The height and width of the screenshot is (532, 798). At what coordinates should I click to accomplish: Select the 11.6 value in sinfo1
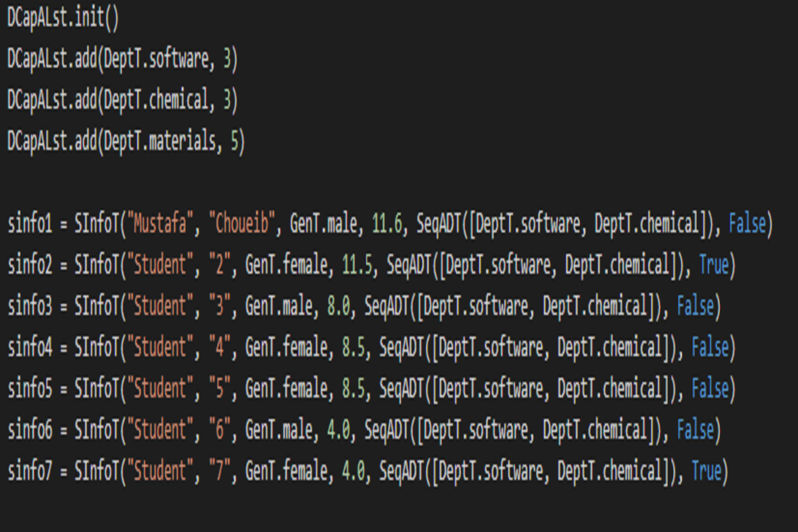pyautogui.click(x=386, y=223)
